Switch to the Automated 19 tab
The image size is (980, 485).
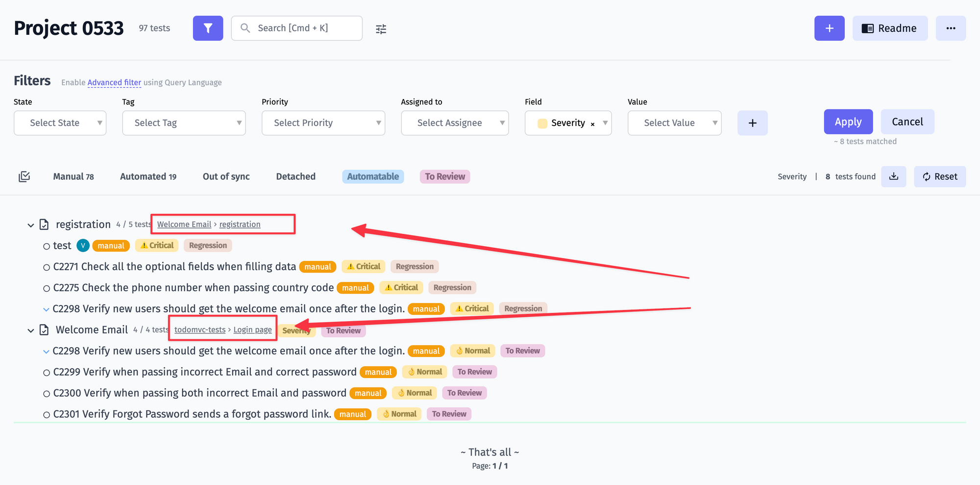(148, 177)
